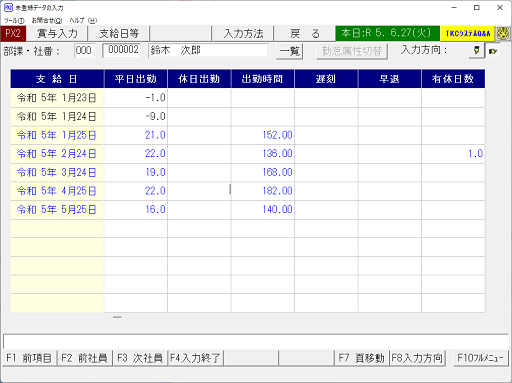Open the 支給日等 tab
The image size is (512, 383).
click(x=119, y=33)
